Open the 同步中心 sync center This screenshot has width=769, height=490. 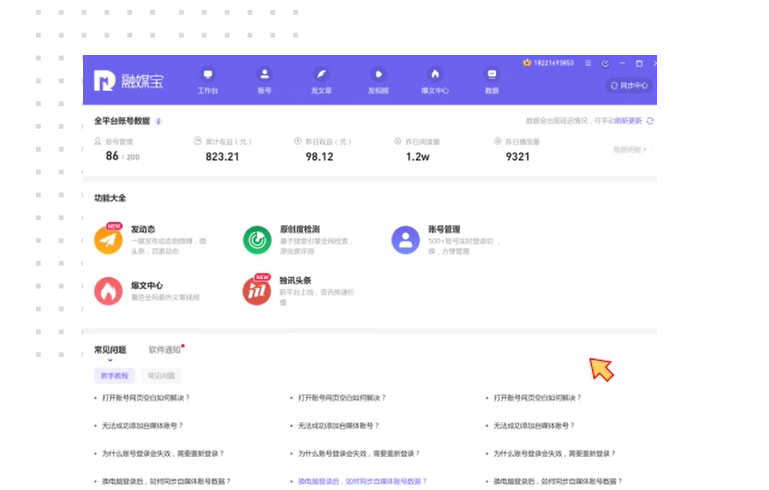pos(629,85)
